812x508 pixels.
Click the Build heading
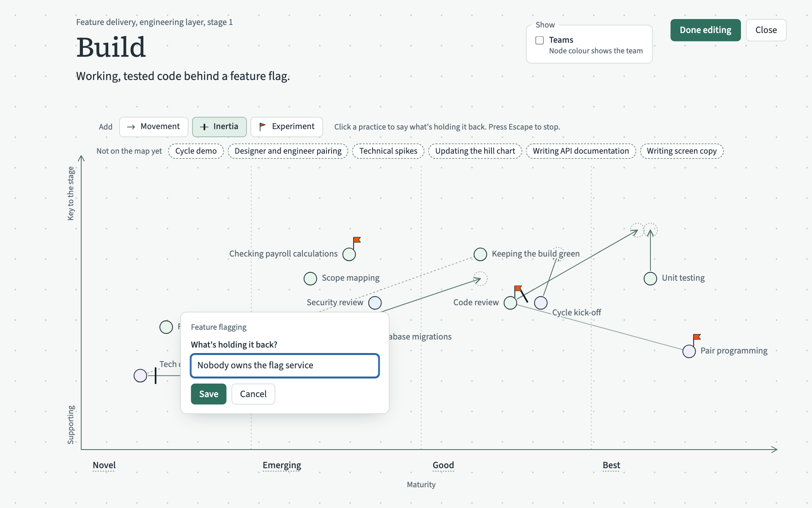pyautogui.click(x=111, y=47)
